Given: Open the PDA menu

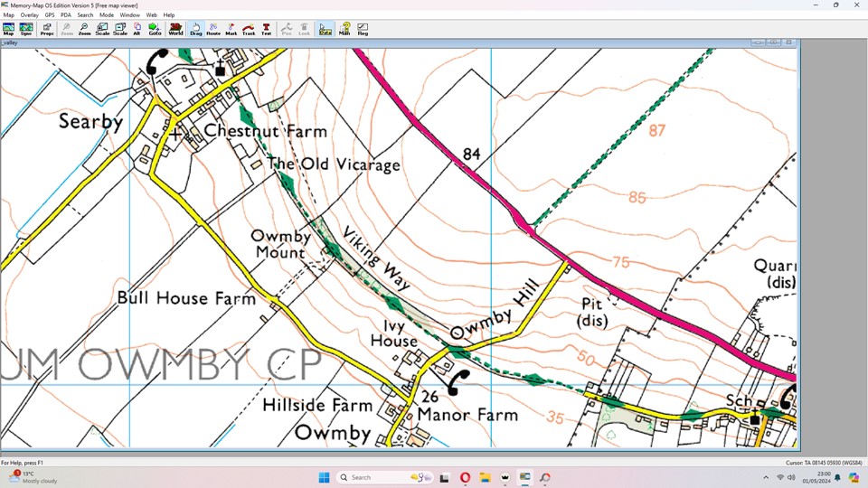Looking at the screenshot, I should coord(66,15).
